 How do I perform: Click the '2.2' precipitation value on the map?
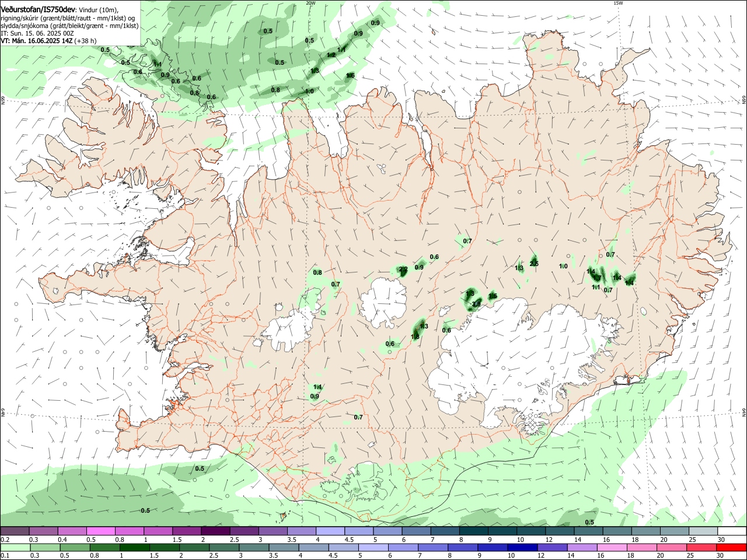tap(403, 269)
